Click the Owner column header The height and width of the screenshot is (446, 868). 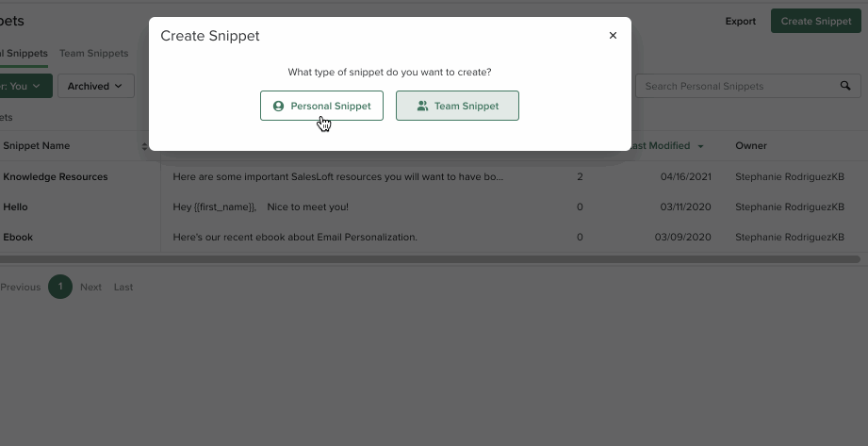click(x=751, y=146)
